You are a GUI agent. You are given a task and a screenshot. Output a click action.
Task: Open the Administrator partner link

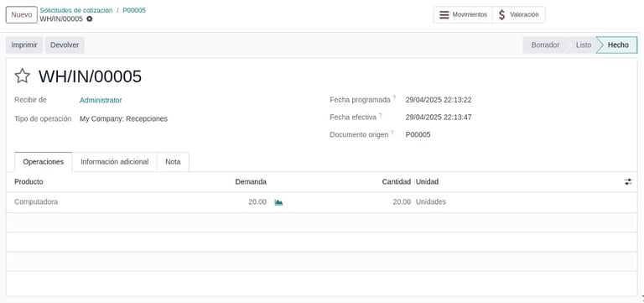[x=101, y=101]
